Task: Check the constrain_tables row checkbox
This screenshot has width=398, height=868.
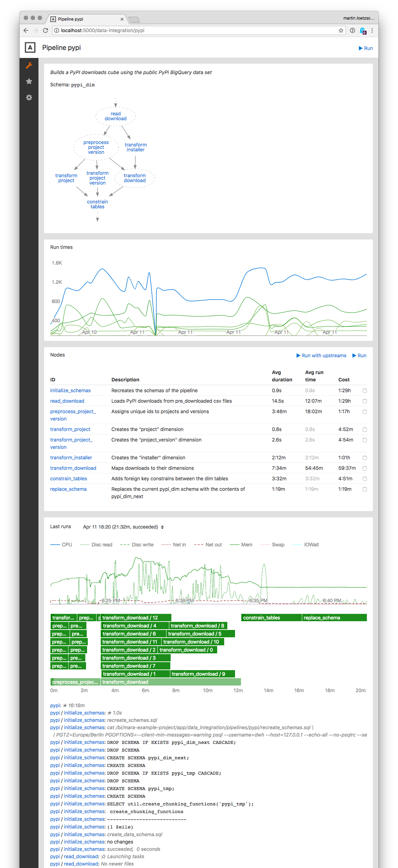Action: [365, 479]
